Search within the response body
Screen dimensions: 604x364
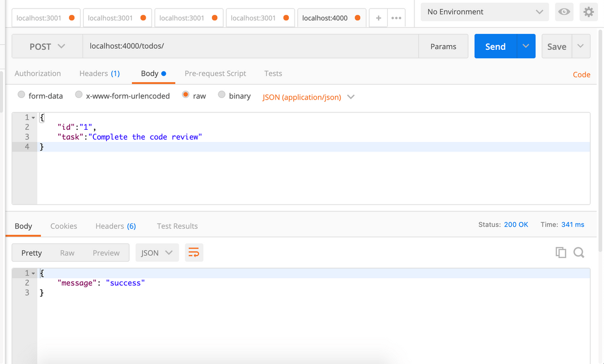[579, 253]
